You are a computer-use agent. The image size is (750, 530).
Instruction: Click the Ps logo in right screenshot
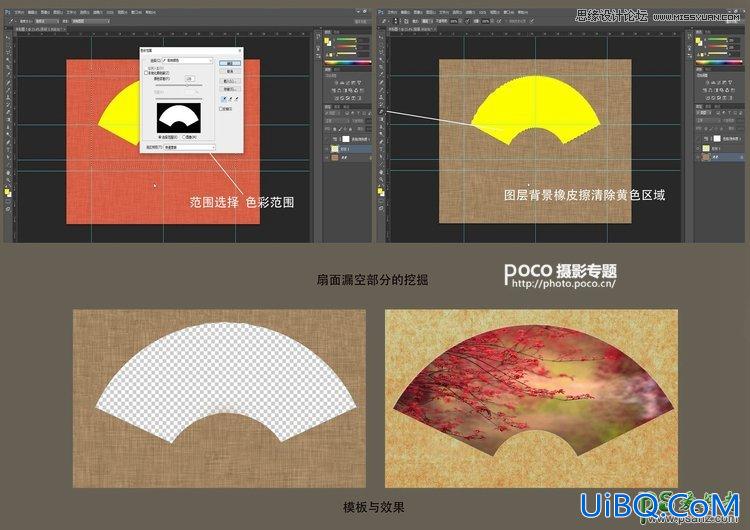point(380,12)
